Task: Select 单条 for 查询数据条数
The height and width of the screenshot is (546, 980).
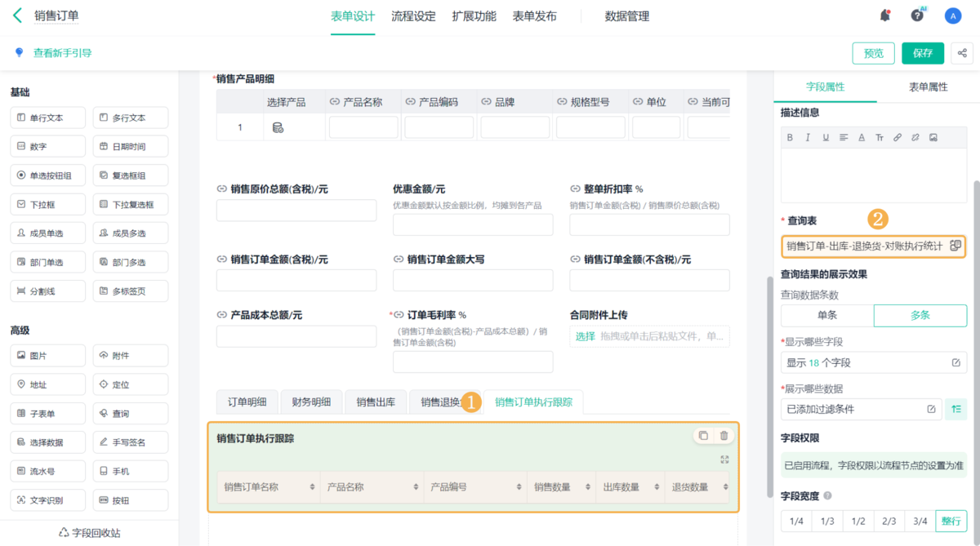Action: [826, 316]
